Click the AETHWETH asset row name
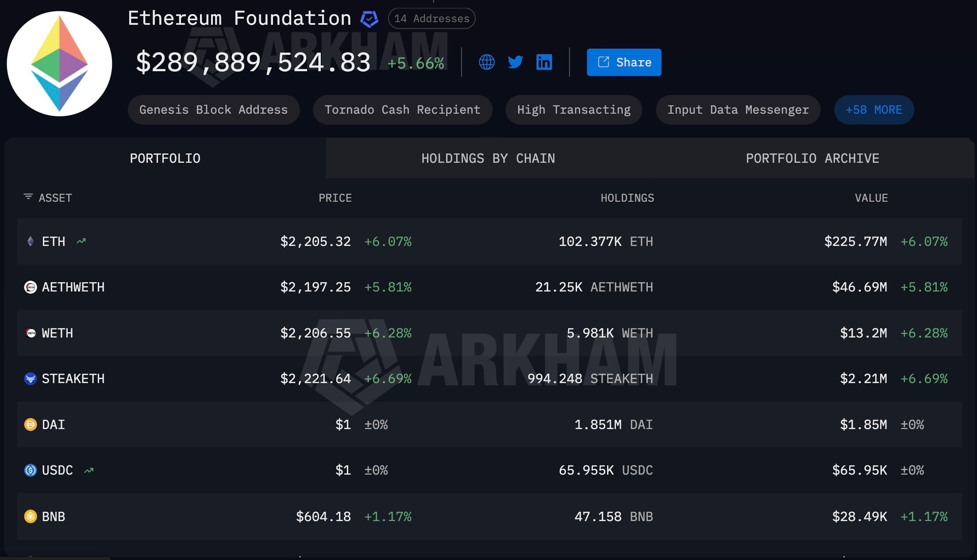The width and height of the screenshot is (977, 560). click(73, 287)
